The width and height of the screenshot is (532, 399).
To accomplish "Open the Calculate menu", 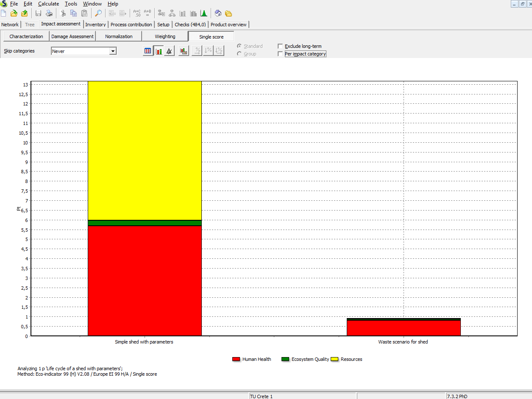I will (49, 4).
